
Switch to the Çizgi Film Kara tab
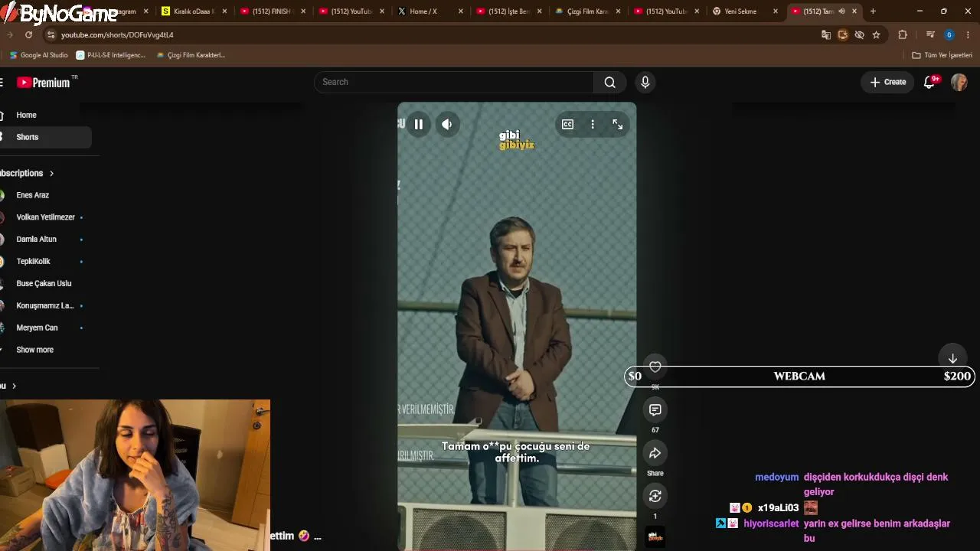click(586, 11)
